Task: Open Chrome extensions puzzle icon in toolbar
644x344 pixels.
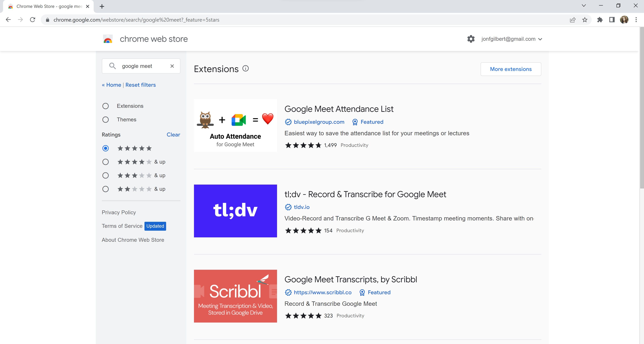Action: (x=600, y=19)
